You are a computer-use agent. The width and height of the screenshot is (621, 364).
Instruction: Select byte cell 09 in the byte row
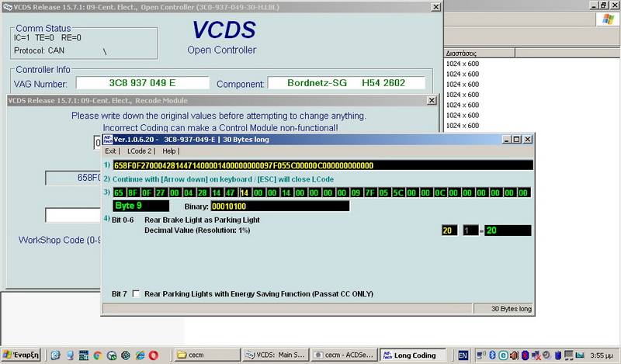[x=356, y=193]
